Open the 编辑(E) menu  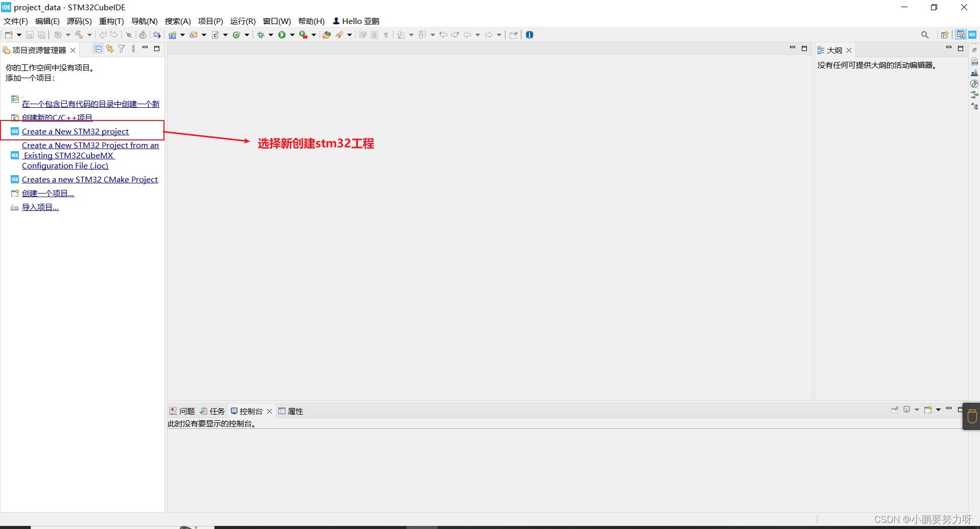[x=47, y=21]
